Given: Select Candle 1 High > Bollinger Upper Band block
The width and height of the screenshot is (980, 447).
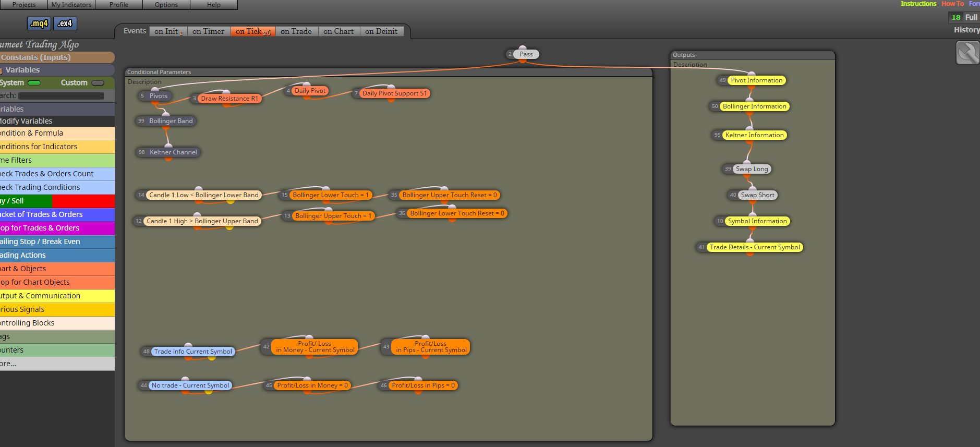Looking at the screenshot, I should [x=202, y=221].
